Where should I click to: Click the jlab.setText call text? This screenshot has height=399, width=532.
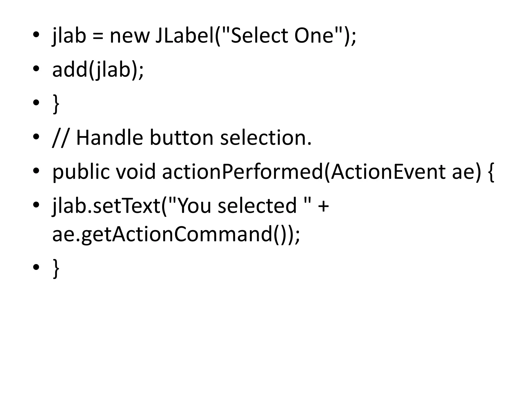pyautogui.click(x=106, y=205)
